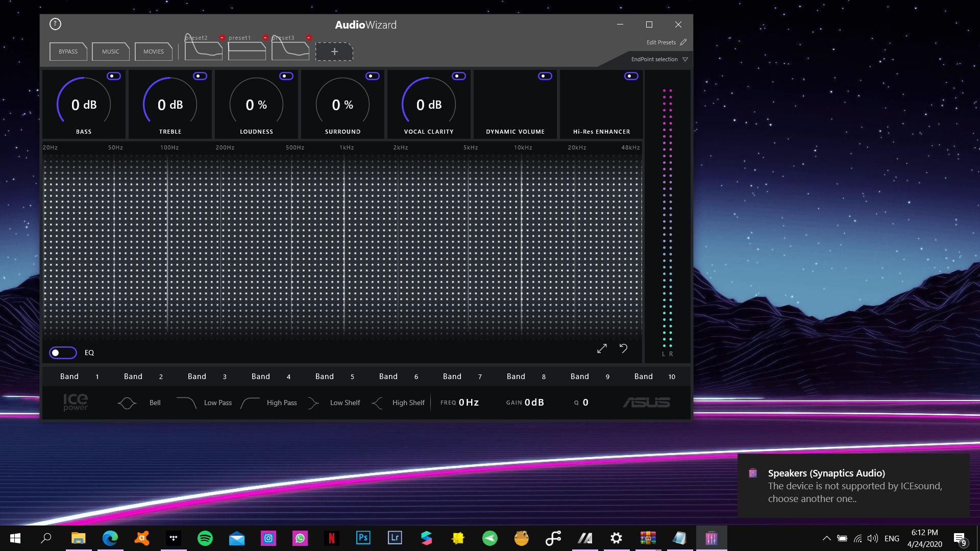The image size is (980, 551).
Task: Select the High Pass filter icon
Action: coord(249,403)
